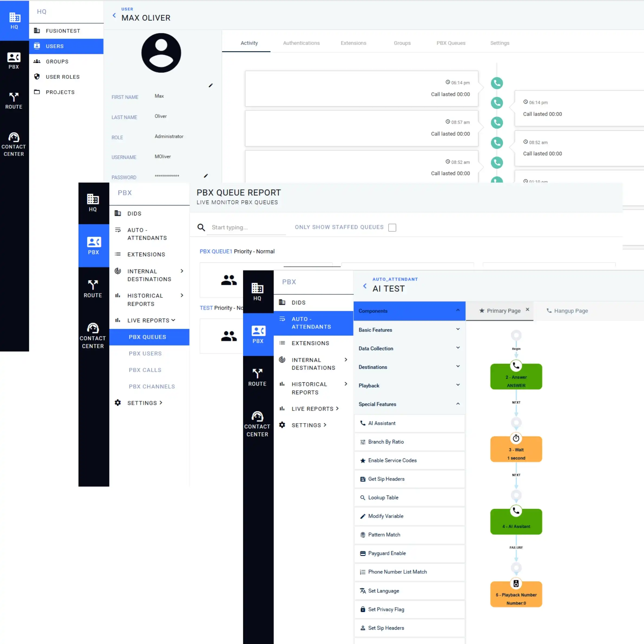Open the PBX QUEUE1 link
Screen dimensions: 644x644
point(215,251)
